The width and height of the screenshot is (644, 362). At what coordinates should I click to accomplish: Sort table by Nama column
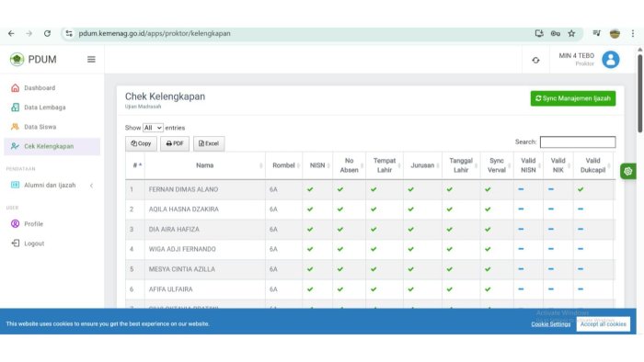coord(205,165)
